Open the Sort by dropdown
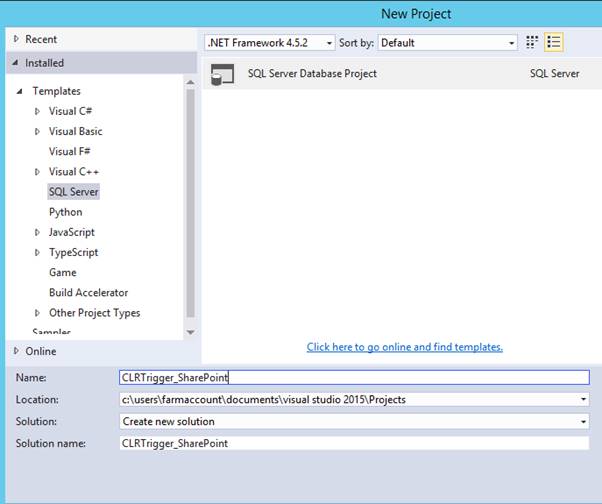Viewport: 602px width, 504px height. pos(448,43)
